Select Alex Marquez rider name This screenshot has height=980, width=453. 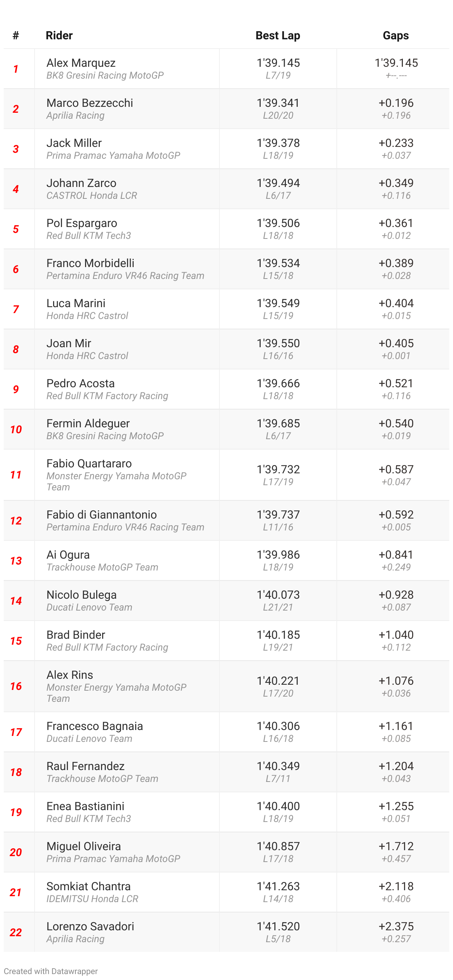81,63
